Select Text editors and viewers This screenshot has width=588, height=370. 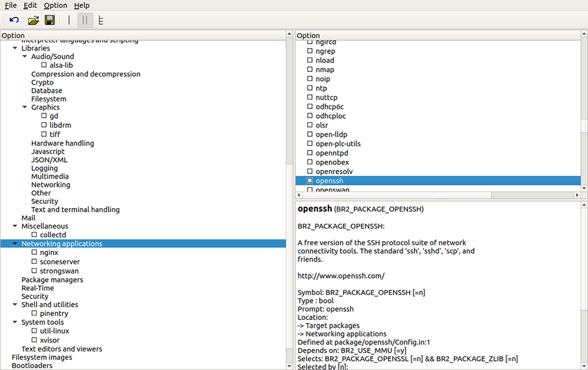pos(62,348)
